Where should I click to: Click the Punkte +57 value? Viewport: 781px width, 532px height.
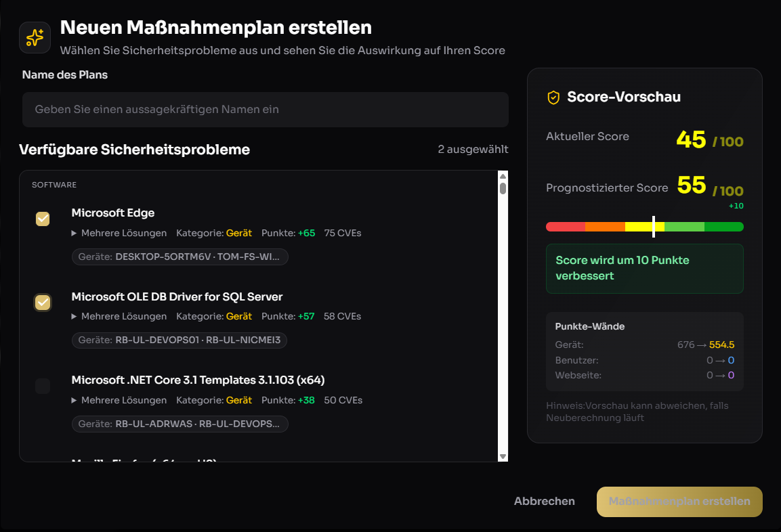coord(306,316)
